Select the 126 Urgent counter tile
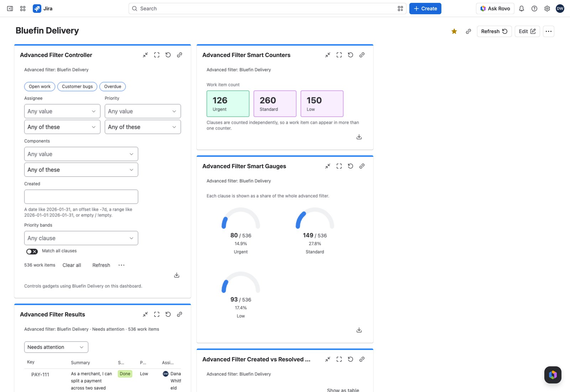This screenshot has width=570, height=392. click(228, 104)
